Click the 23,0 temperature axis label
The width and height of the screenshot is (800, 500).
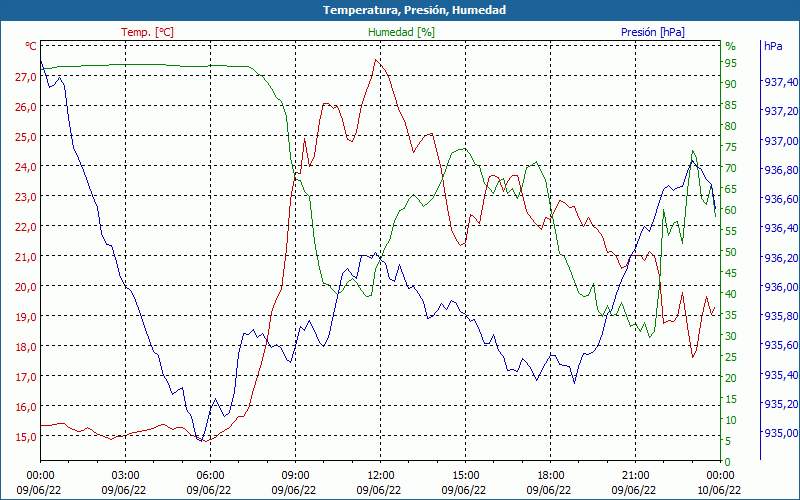26,196
